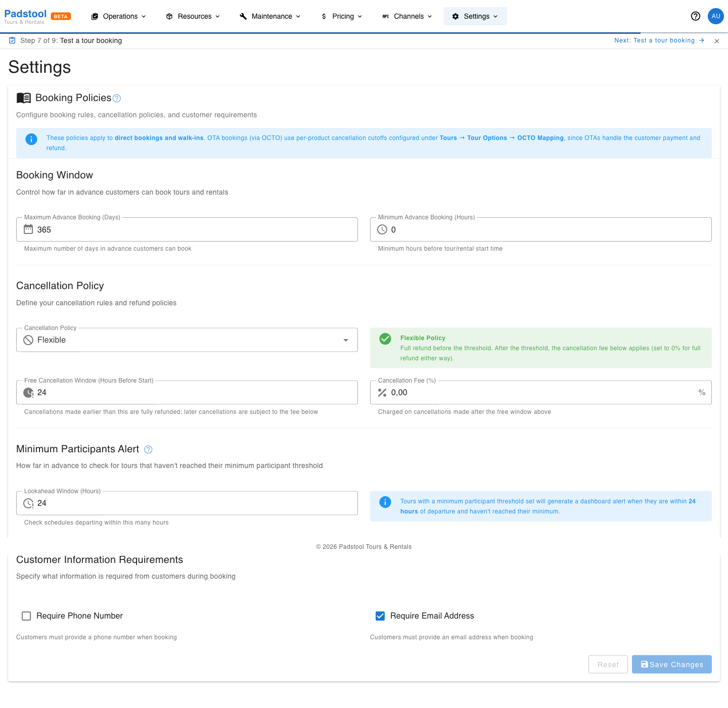Open the Settings menu
This screenshot has height=708, width=728.
point(475,16)
